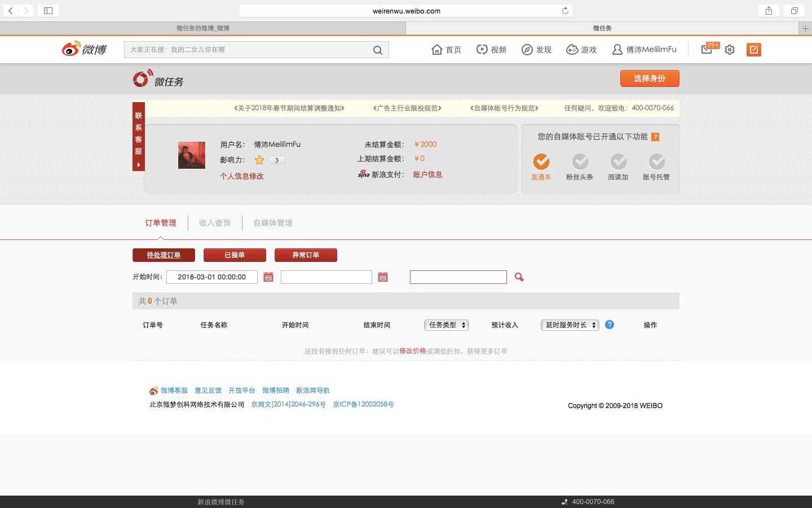812x508 pixels.
Task: Open the 首页 home icon
Action: [x=437, y=50]
